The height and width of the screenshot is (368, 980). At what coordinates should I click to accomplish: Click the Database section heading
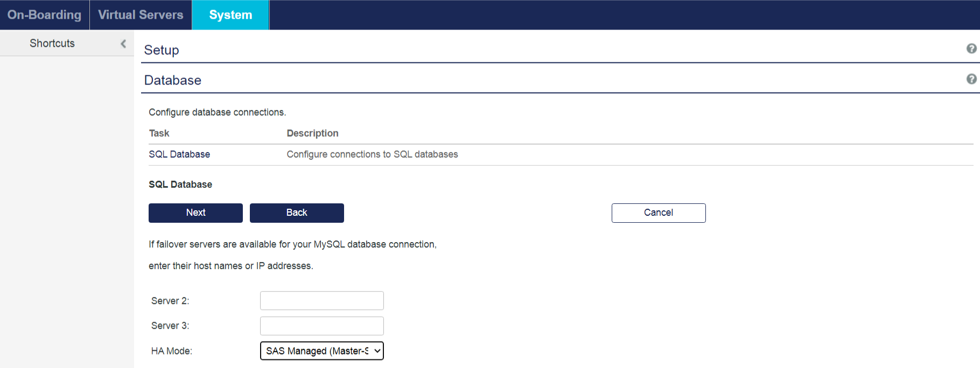pos(173,80)
